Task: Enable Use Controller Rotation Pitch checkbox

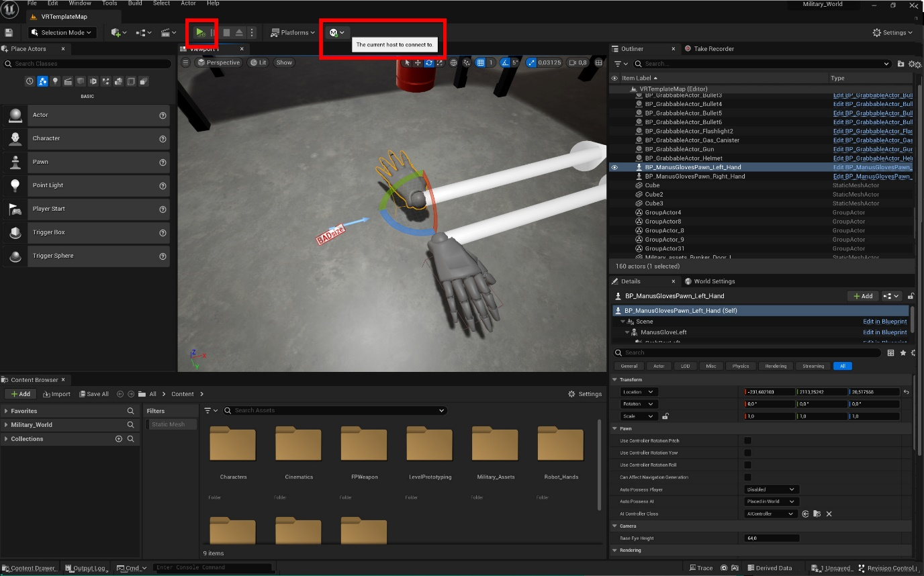Action: (747, 441)
